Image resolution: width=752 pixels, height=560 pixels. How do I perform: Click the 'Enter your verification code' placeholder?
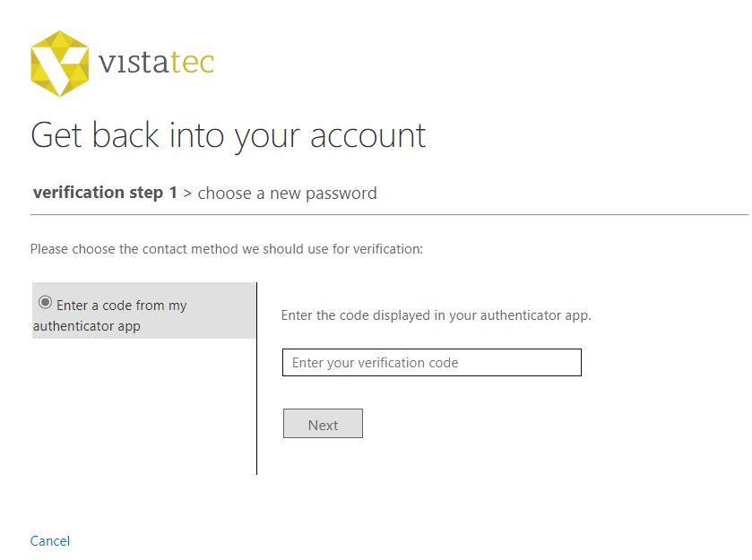tap(375, 363)
